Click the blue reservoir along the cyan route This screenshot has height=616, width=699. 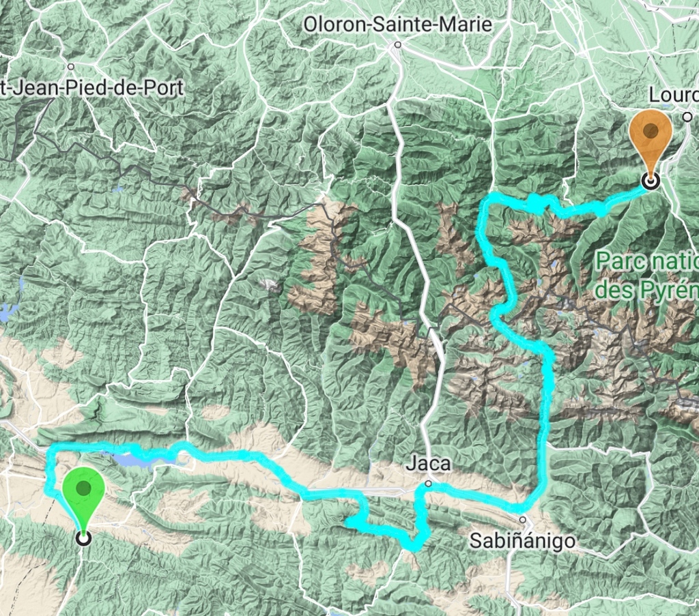click(134, 459)
